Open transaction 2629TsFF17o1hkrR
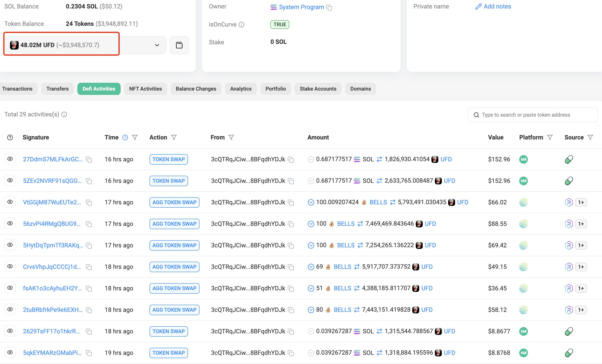Image resolution: width=602 pixels, height=364 pixels. pyautogui.click(x=51, y=331)
